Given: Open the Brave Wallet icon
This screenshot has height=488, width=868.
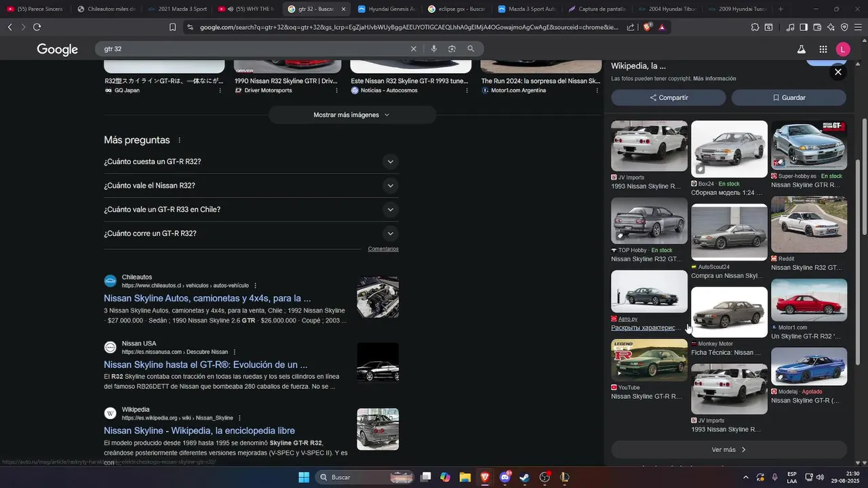Looking at the screenshot, I should click(x=817, y=27).
